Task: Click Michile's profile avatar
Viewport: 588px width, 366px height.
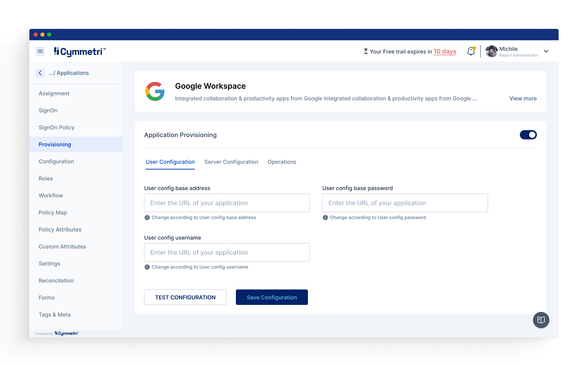Action: (x=491, y=51)
